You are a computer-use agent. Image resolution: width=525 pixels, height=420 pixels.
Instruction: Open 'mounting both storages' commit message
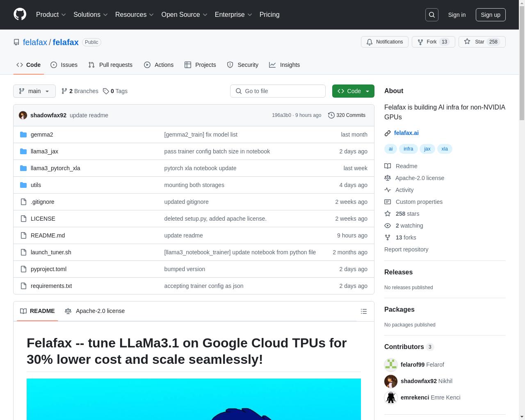194,185
